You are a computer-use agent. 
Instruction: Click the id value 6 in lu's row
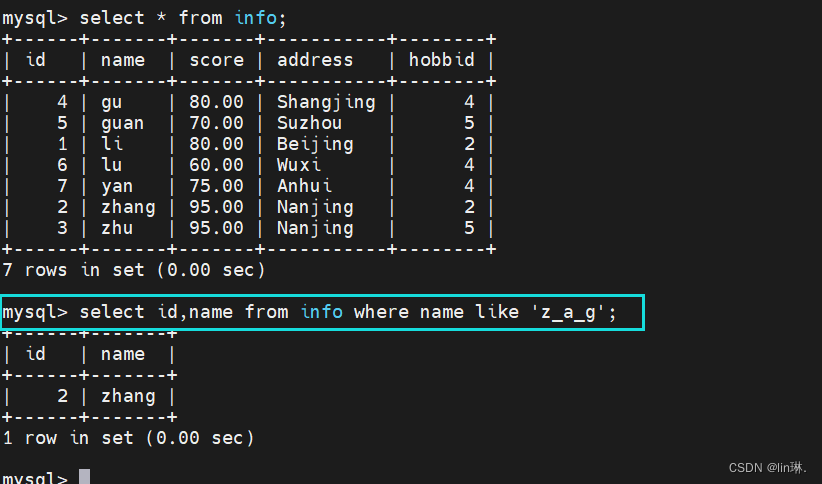coord(62,165)
